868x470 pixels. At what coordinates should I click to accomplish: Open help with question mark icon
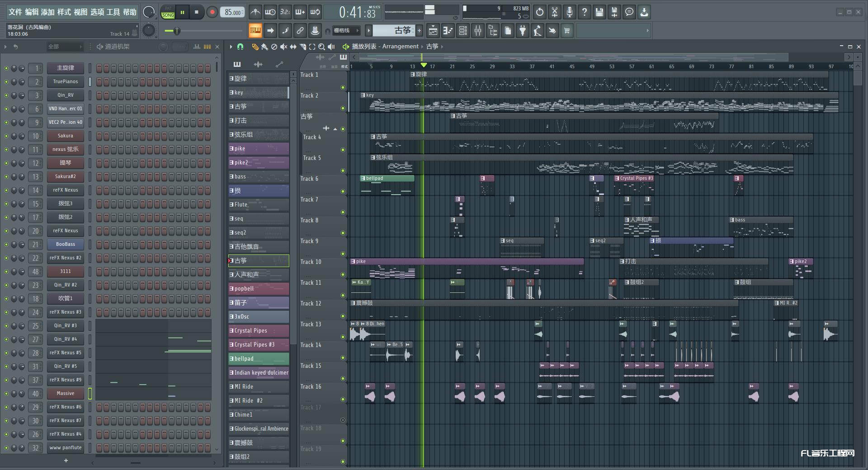585,12
